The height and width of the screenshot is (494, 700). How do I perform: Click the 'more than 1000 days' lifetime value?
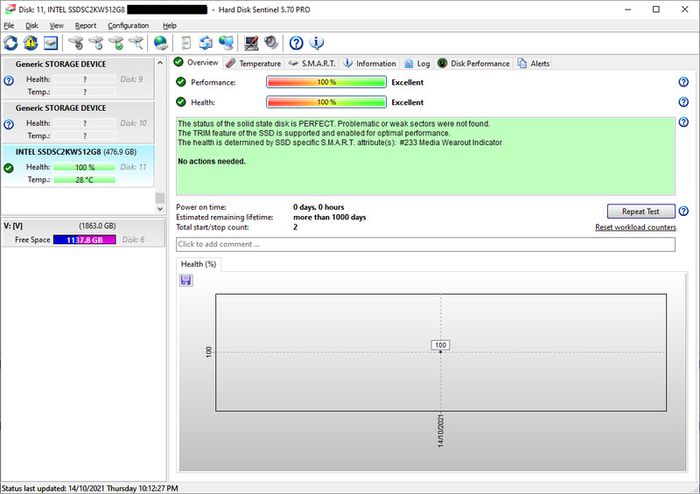pyautogui.click(x=329, y=217)
